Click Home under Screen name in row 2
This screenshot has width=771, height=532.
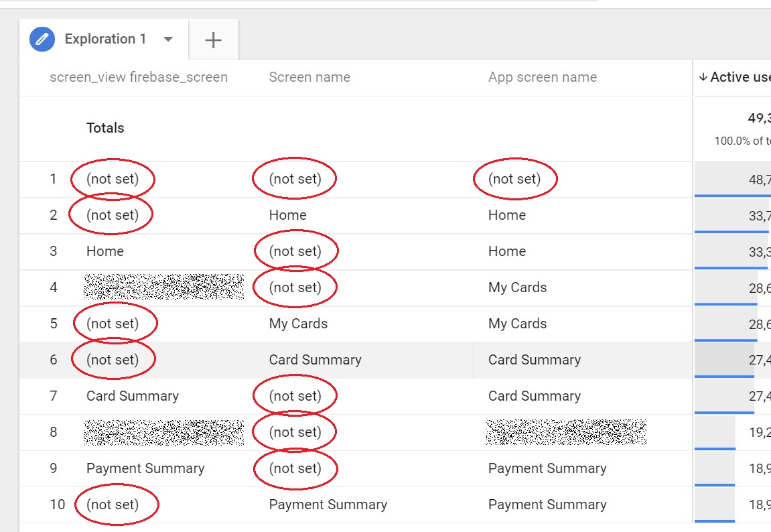pos(287,215)
